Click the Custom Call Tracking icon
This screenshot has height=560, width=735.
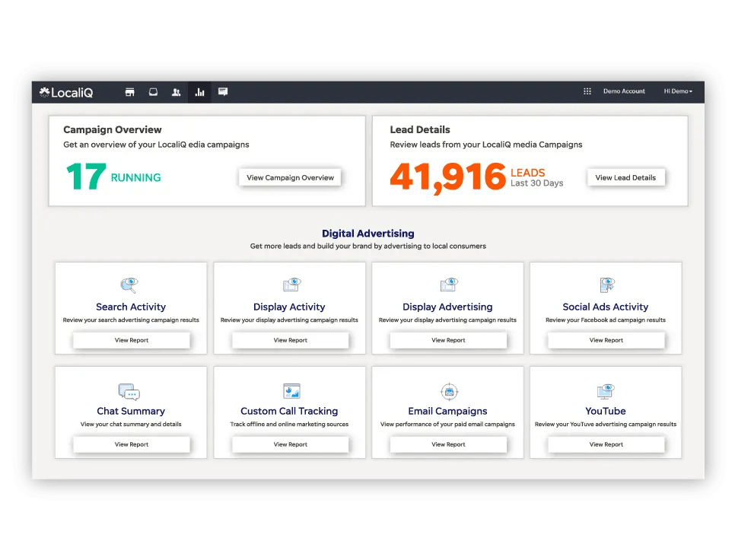291,391
